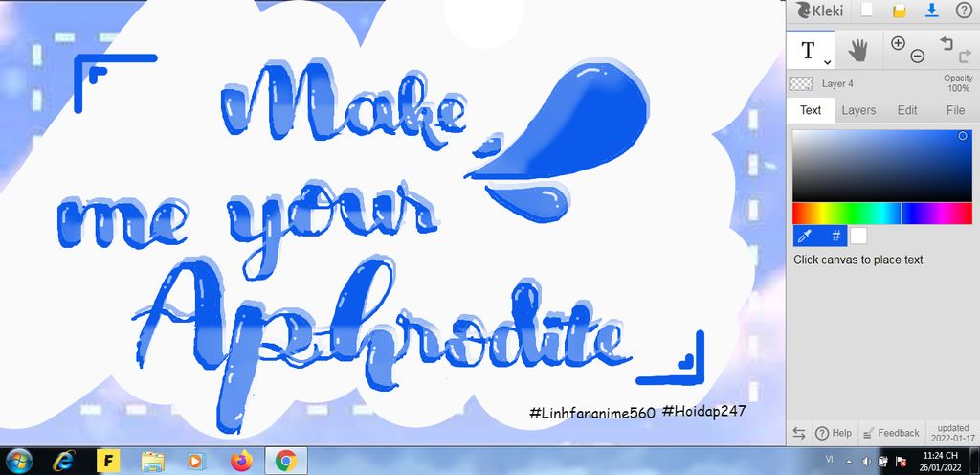Open the Edit tab

907,110
